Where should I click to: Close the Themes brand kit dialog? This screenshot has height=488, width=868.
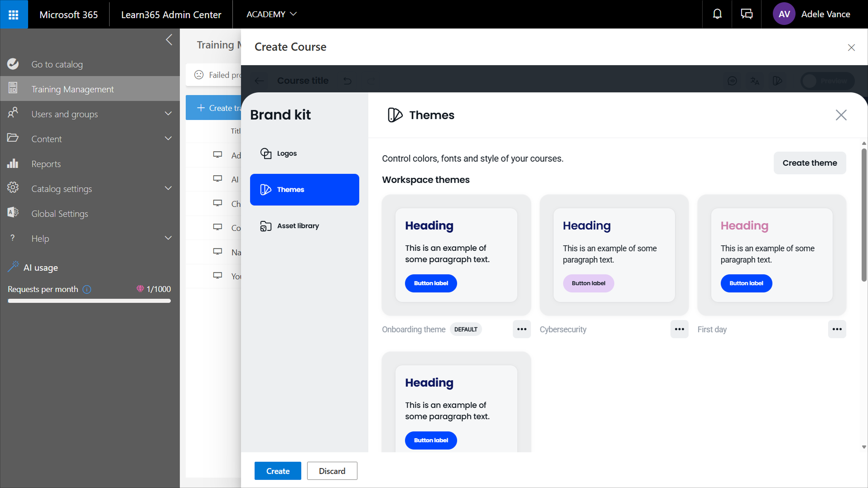841,115
